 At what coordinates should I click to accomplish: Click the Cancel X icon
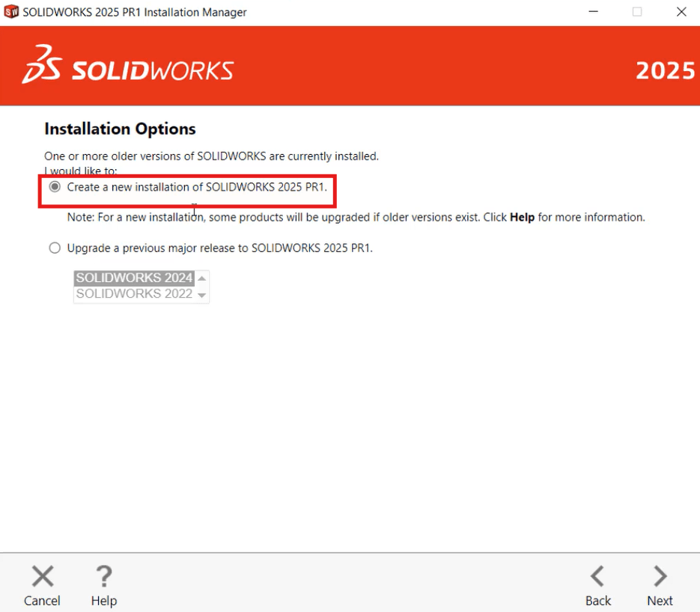pyautogui.click(x=42, y=576)
